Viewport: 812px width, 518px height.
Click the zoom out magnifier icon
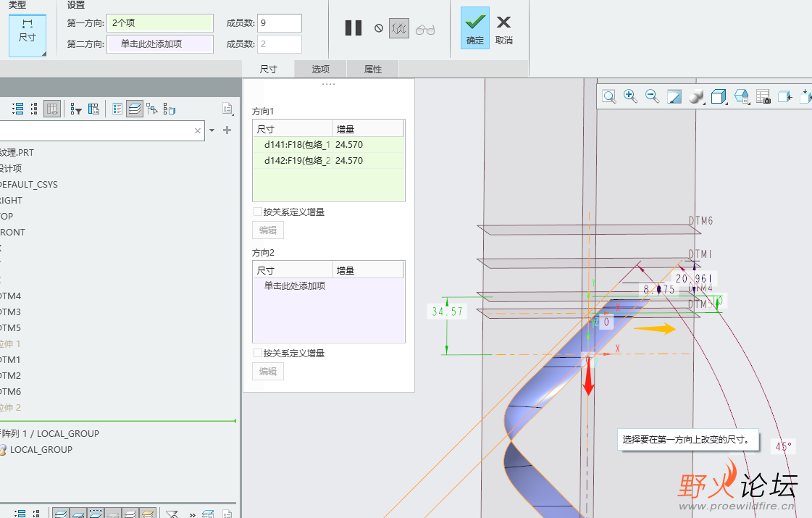coord(652,96)
